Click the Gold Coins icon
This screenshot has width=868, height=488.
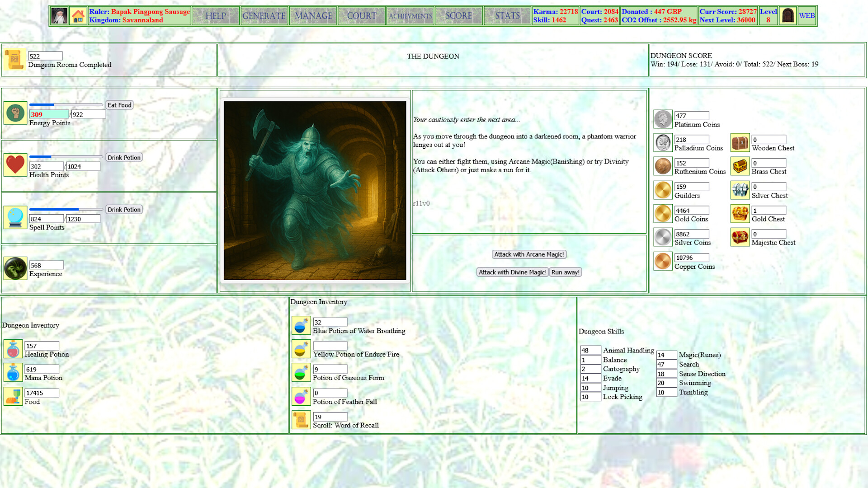pos(663,214)
